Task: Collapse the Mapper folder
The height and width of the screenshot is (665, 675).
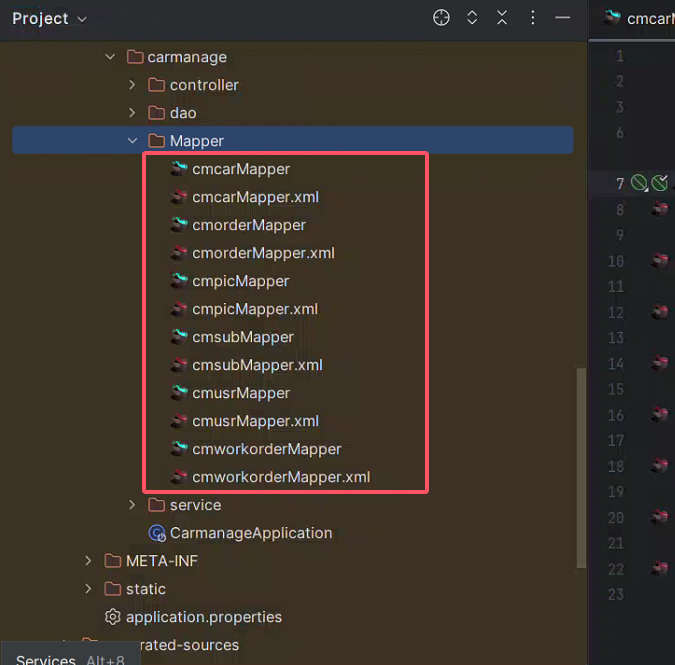Action: pos(132,141)
